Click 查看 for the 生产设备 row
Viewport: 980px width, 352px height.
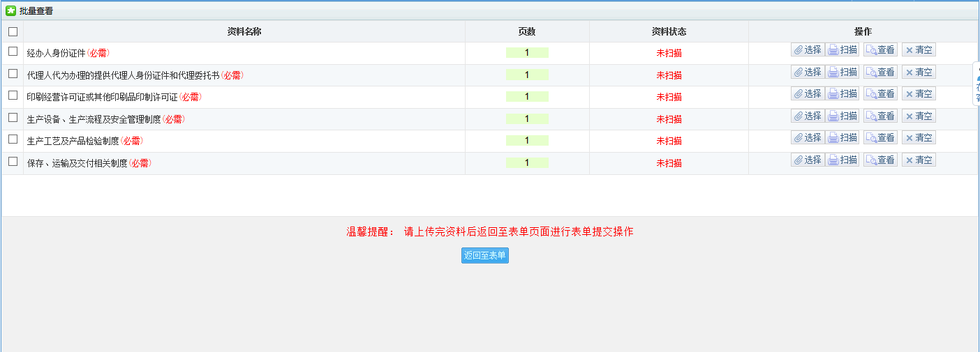(x=880, y=116)
